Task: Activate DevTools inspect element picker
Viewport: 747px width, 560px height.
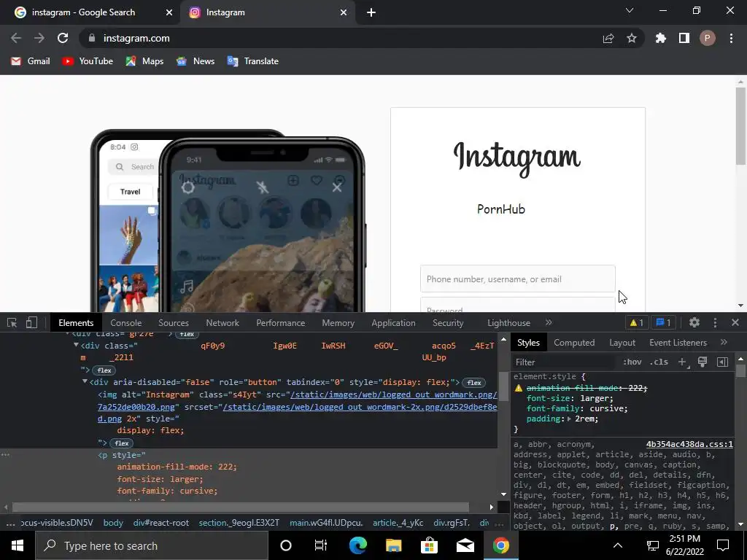Action: 12,323
